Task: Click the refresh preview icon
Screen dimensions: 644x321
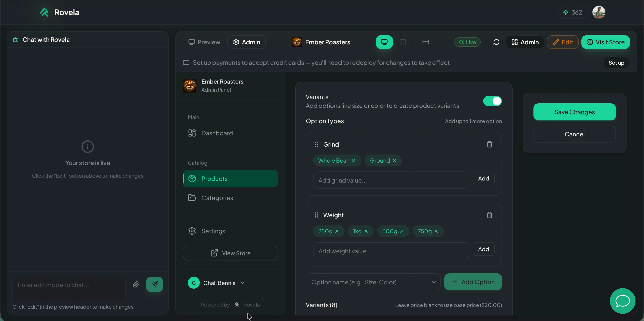Action: point(496,42)
